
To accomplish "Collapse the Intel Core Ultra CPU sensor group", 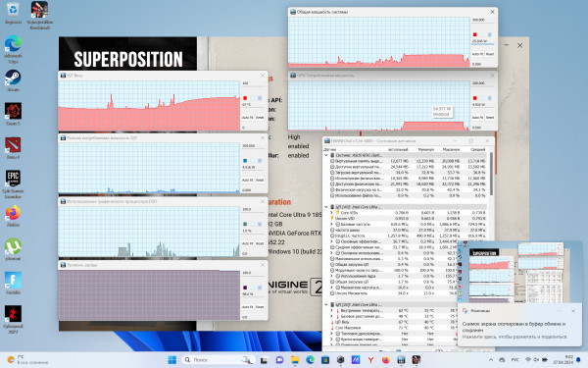I will click(326, 207).
